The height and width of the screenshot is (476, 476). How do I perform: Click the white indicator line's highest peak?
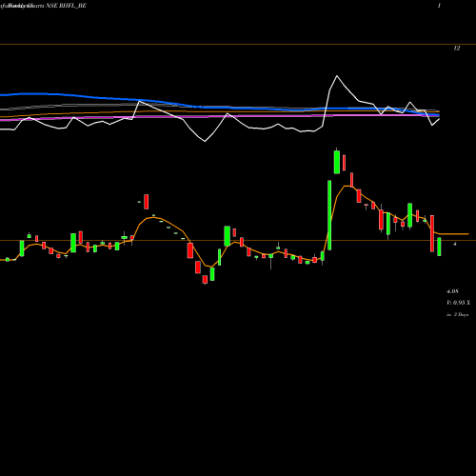[x=337, y=76]
